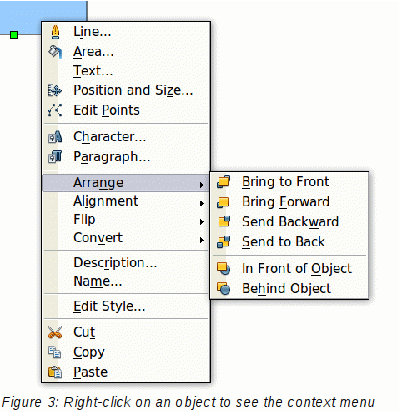This screenshot has height=413, width=400.
Task: Expand the Flip submenu arrow
Action: [x=201, y=222]
